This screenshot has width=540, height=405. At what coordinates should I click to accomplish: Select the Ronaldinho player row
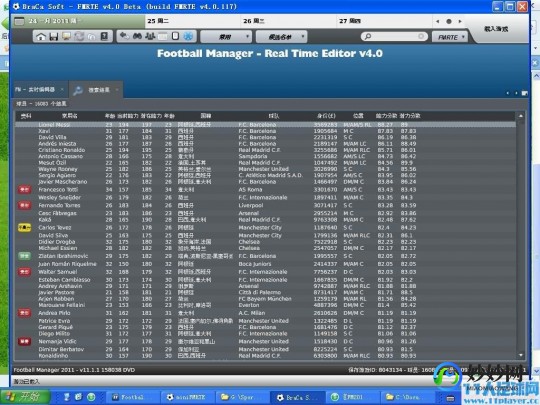pyautogui.click(x=265, y=355)
